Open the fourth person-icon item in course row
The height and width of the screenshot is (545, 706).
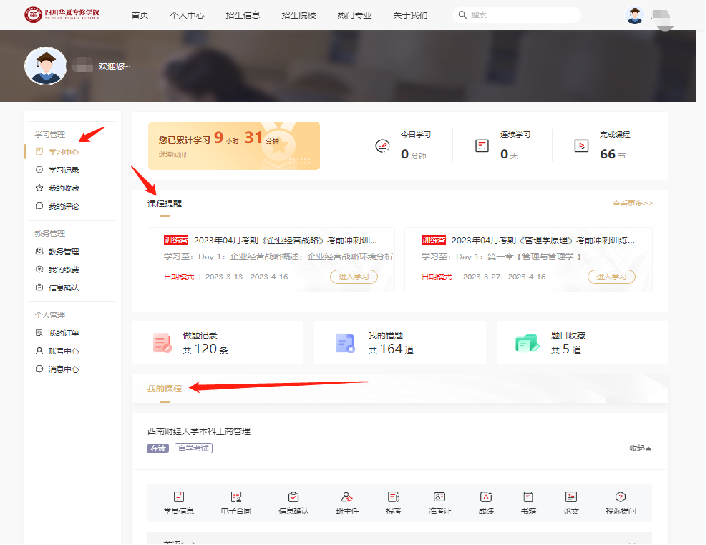point(347,503)
